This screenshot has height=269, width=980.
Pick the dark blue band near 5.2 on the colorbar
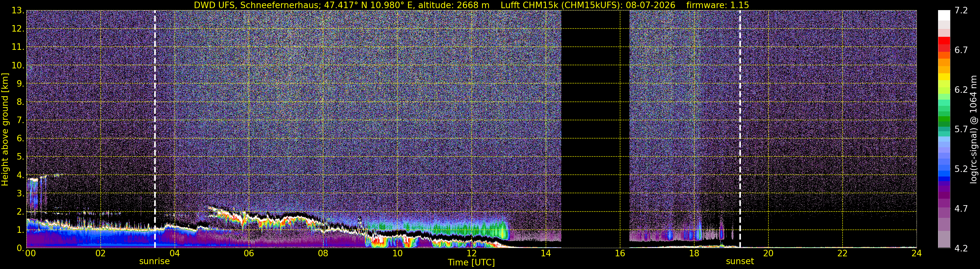click(x=944, y=179)
